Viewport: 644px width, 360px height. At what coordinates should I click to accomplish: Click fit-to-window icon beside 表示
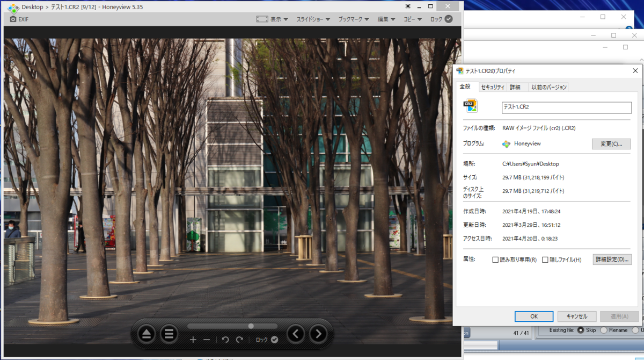(x=262, y=19)
